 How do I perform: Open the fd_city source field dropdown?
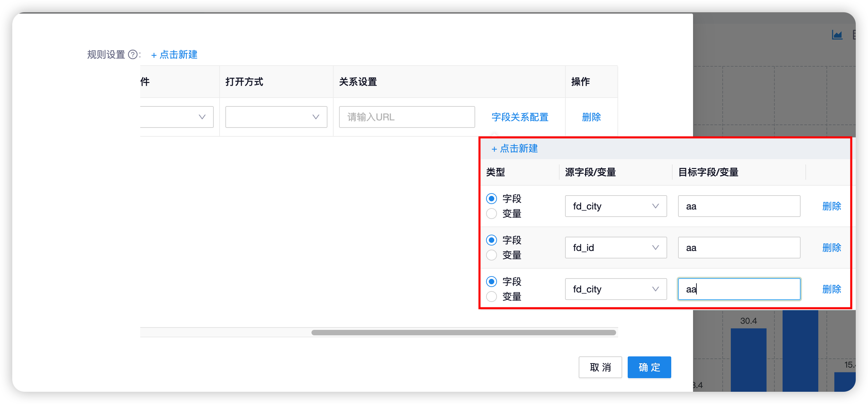point(615,206)
